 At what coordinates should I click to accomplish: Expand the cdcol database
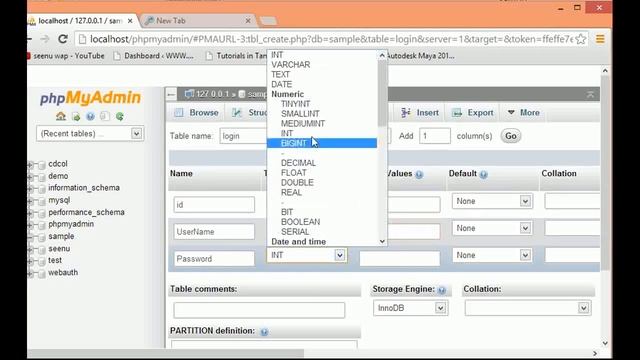click(x=30, y=165)
